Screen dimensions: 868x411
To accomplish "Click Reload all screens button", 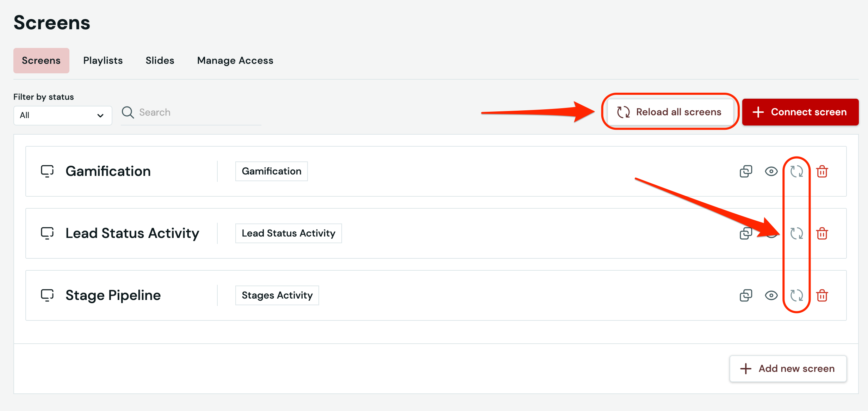I will pyautogui.click(x=670, y=112).
